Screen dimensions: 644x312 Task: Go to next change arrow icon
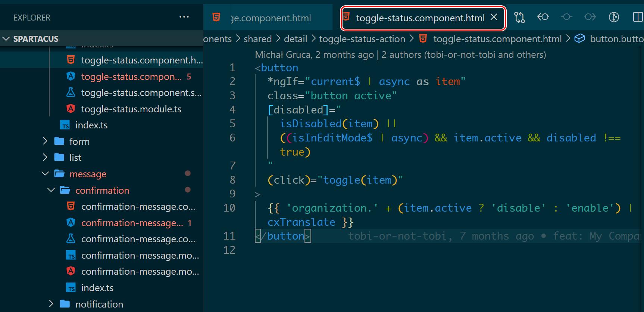[590, 17]
